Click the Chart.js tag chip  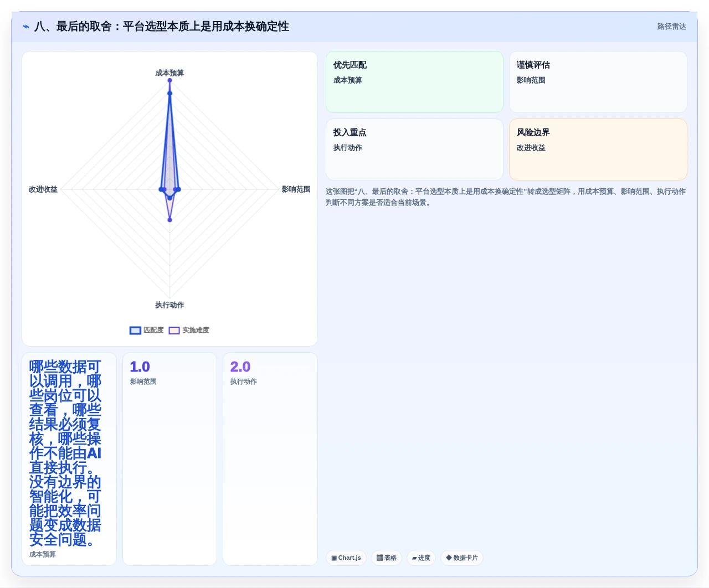346,558
